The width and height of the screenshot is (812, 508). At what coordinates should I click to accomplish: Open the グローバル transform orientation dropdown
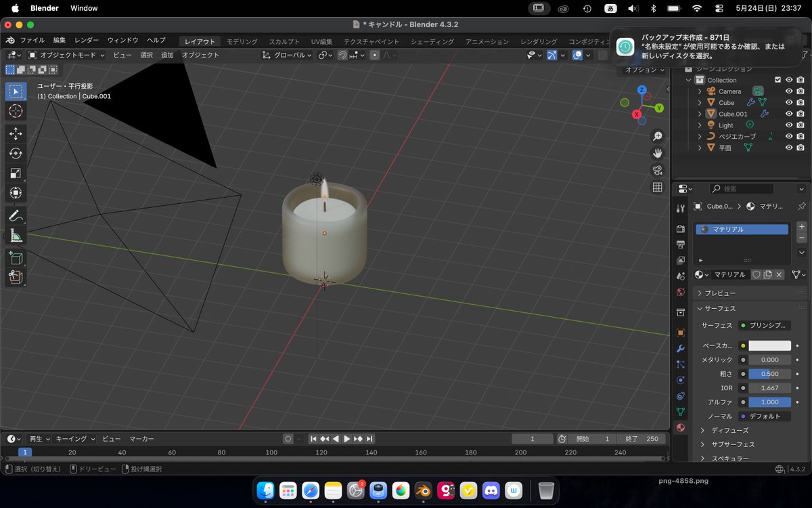[x=288, y=55]
